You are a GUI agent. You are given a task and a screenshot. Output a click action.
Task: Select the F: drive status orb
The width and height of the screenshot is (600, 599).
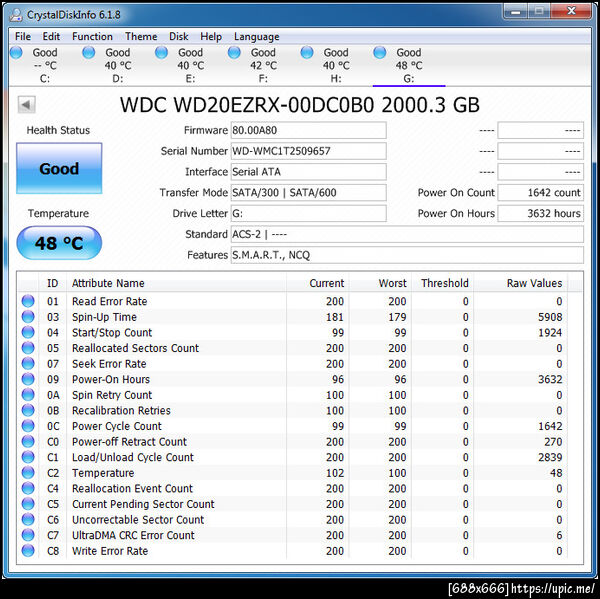tap(234, 52)
